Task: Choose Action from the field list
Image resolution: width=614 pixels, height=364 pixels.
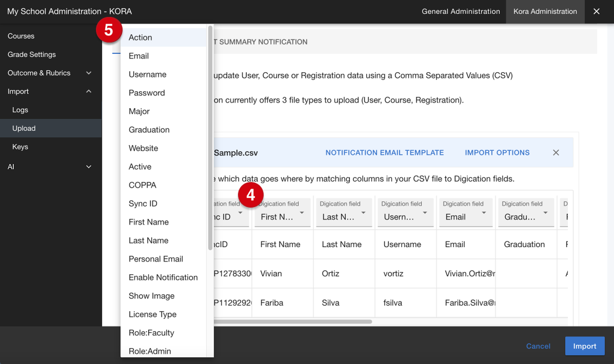Action: pyautogui.click(x=163, y=37)
